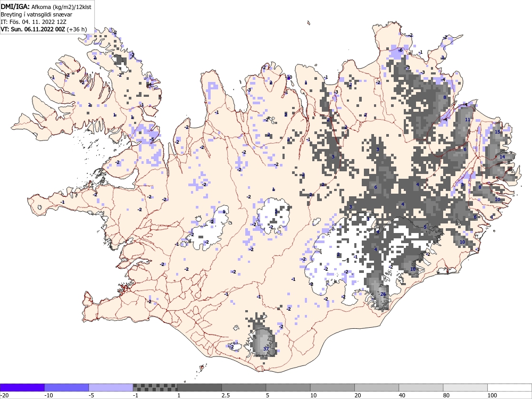Screen dimensions: 532x399
Task: Click the value -6 near the northeast tip
Action: tap(401, 50)
